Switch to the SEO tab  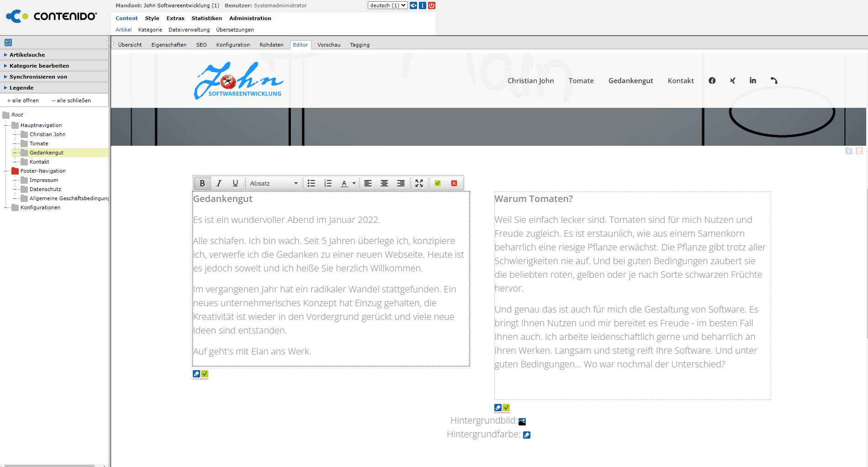coord(201,45)
